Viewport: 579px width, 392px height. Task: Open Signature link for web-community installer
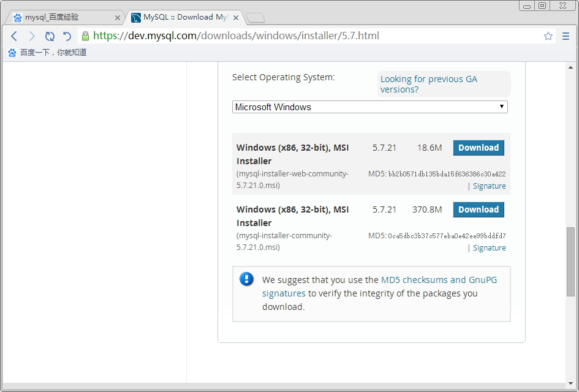489,186
